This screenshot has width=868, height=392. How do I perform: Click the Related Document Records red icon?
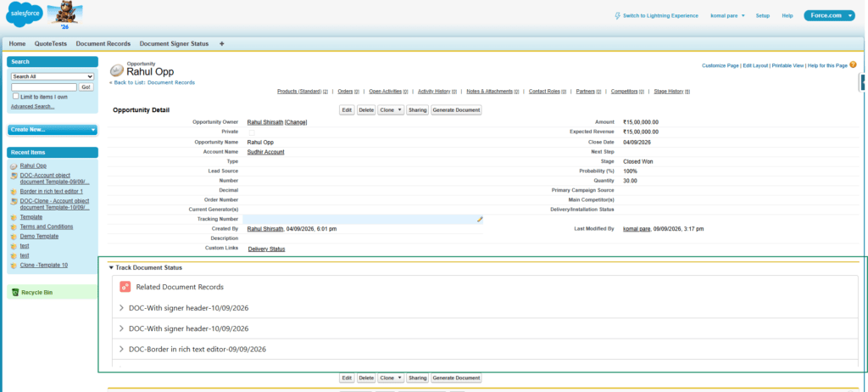(x=125, y=287)
